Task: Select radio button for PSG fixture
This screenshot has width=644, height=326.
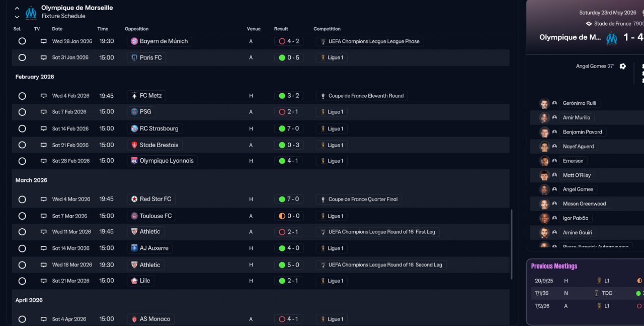Action: (22, 112)
